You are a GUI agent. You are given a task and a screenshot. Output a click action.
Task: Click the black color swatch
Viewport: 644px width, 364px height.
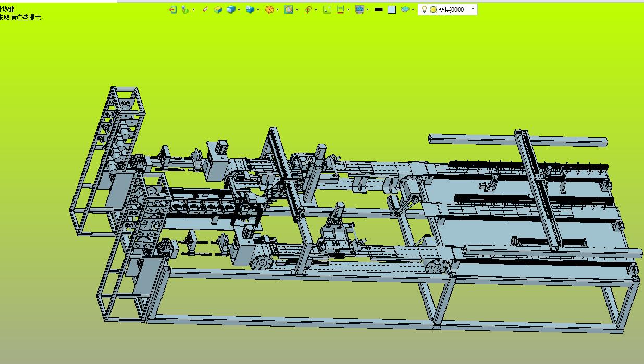(x=379, y=9)
